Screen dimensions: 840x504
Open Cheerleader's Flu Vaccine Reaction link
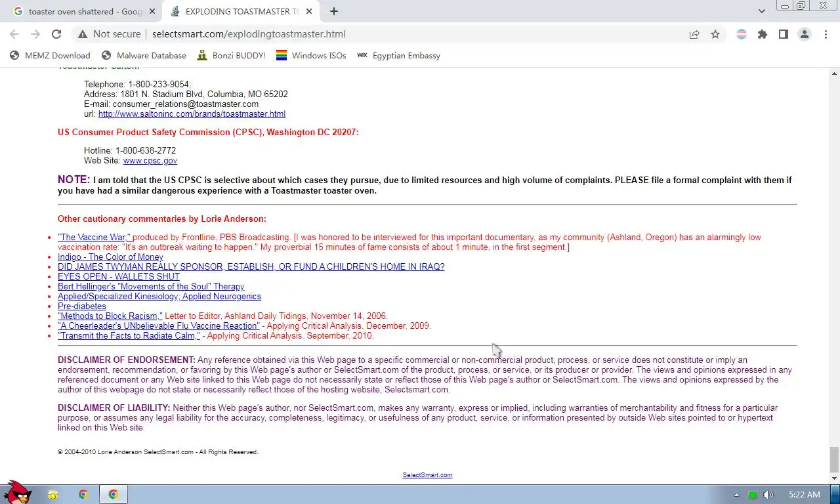click(x=159, y=326)
